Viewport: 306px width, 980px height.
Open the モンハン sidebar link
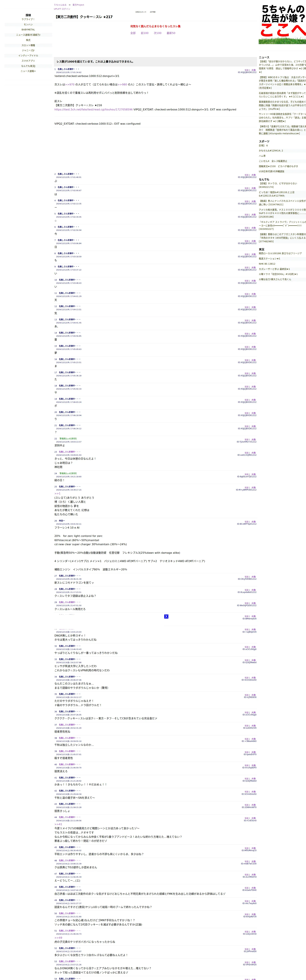pos(28,24)
